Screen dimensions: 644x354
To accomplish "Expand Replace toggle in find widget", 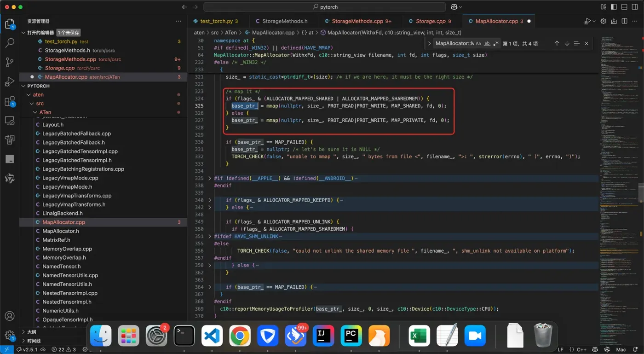I will point(430,43).
